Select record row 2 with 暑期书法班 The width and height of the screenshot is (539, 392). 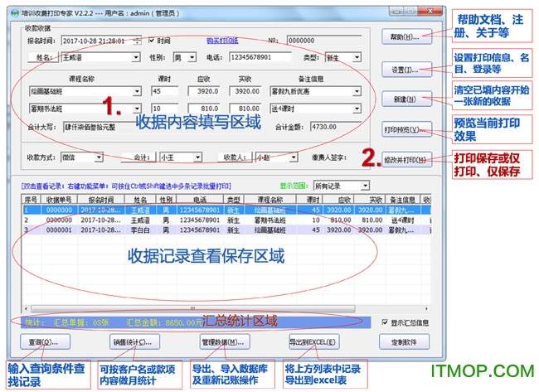coord(226,220)
